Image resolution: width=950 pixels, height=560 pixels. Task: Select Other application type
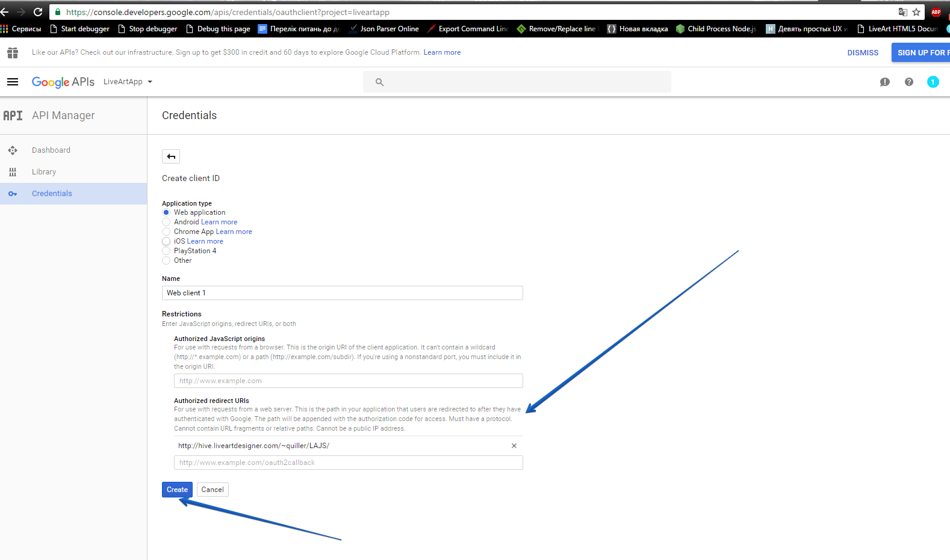point(166,260)
